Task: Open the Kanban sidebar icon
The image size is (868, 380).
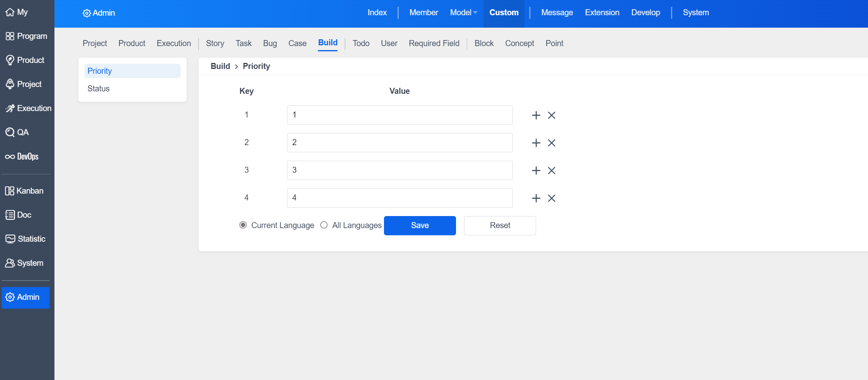Action: (x=10, y=191)
